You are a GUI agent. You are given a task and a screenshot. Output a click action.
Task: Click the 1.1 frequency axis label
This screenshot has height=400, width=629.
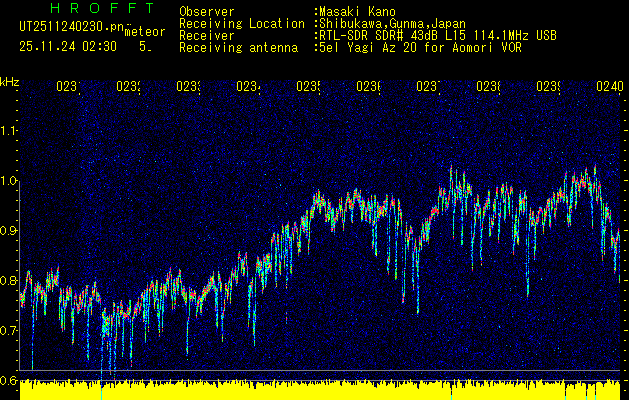[10, 131]
